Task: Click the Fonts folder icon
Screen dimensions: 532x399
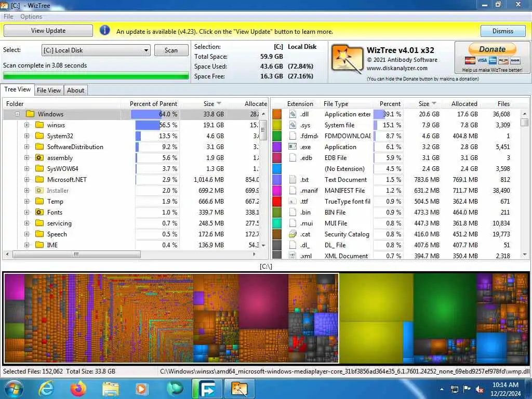Action: (x=39, y=212)
